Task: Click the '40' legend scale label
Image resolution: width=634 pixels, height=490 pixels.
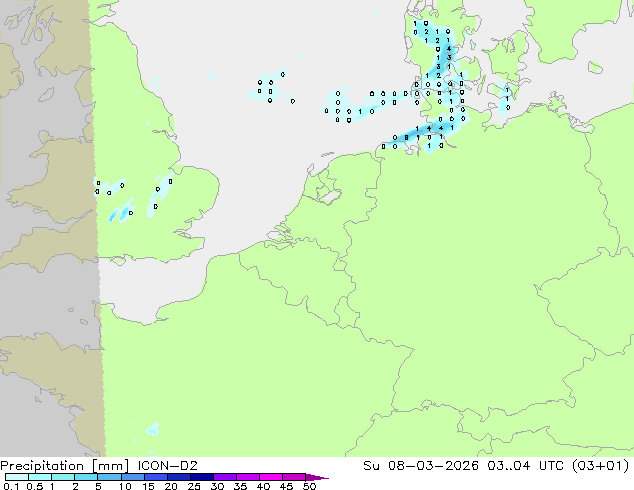Action: pyautogui.click(x=263, y=486)
